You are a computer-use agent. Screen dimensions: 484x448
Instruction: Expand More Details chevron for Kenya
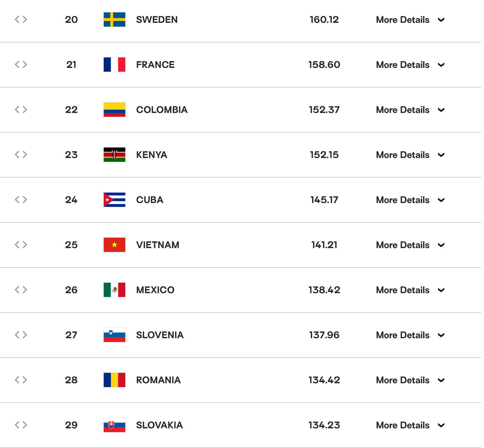click(x=441, y=155)
